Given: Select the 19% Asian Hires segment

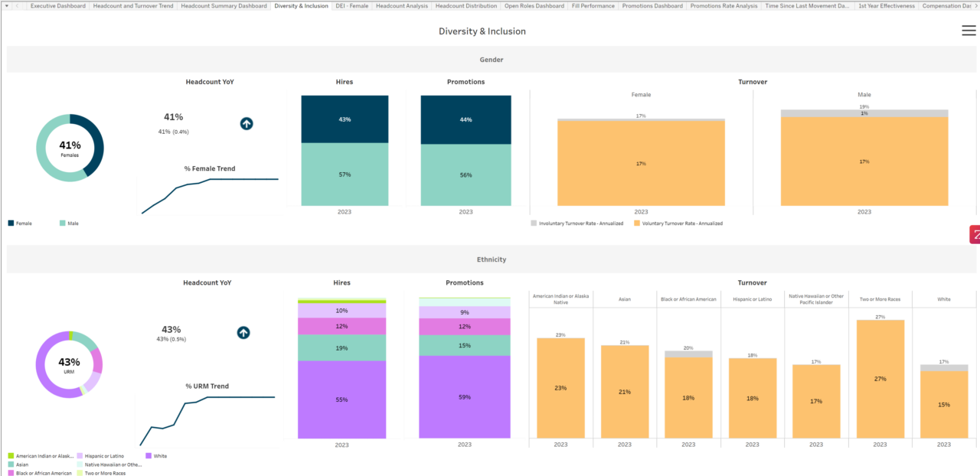Looking at the screenshot, I should click(341, 347).
